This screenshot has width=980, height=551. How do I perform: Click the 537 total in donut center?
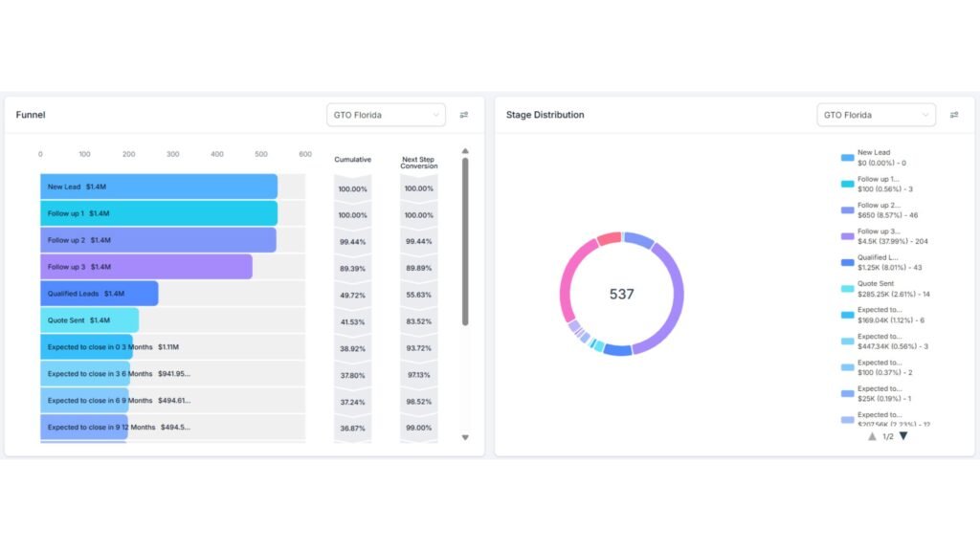point(621,295)
